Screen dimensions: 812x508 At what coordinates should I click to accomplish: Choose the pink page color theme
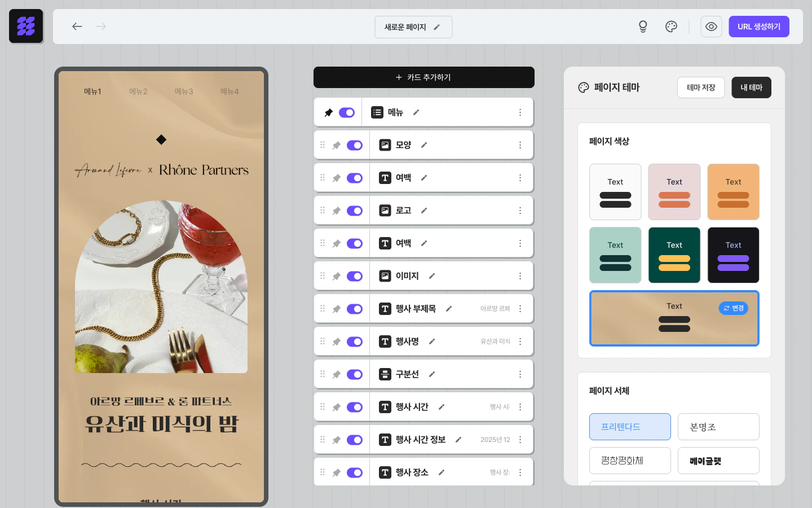674,192
